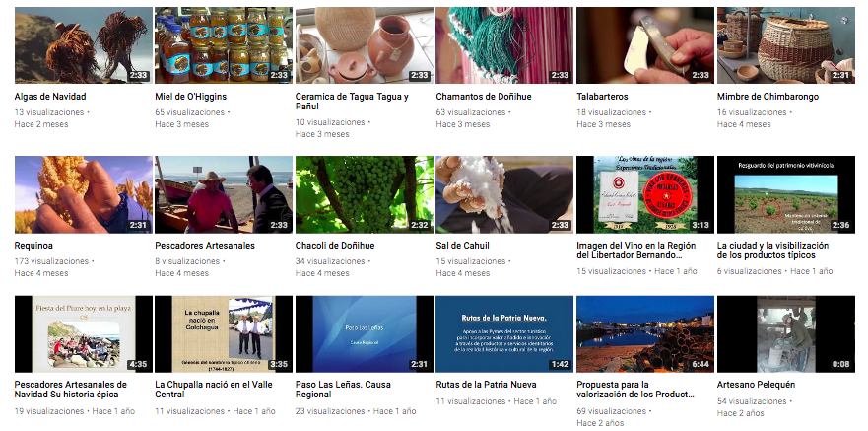Open the Imagen del Vino en la Región thumbnail
Image resolution: width=868 pixels, height=431 pixels.
(x=644, y=194)
